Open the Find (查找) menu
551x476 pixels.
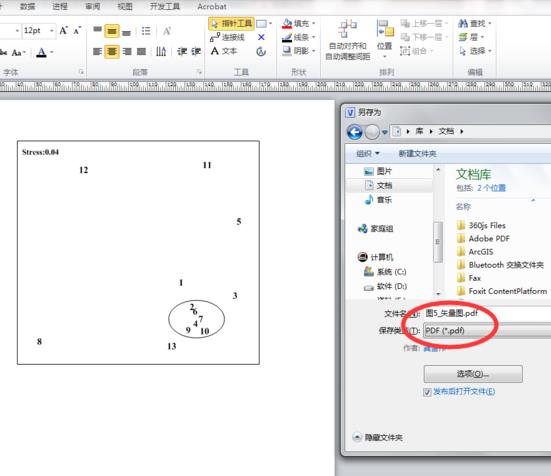pyautogui.click(x=475, y=24)
